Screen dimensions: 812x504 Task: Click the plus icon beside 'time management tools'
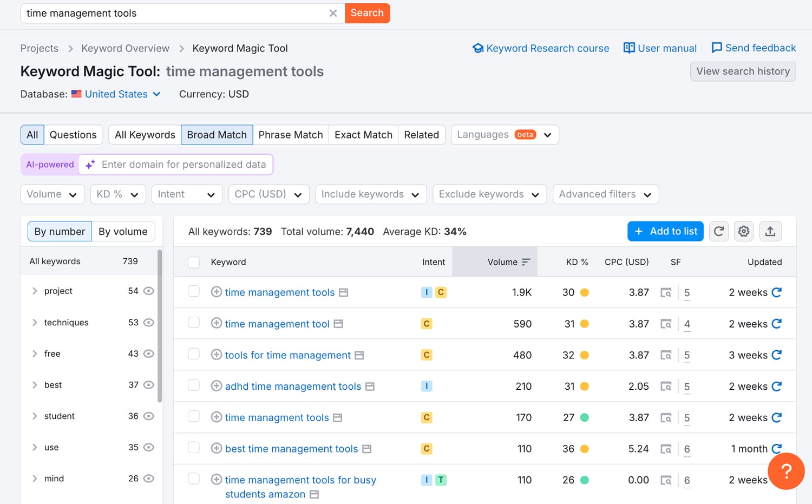[217, 292]
